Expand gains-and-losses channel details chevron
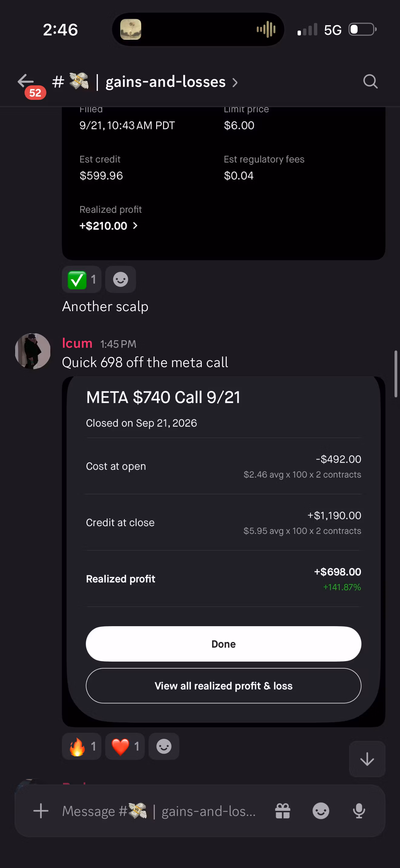This screenshot has width=400, height=868. coord(235,83)
